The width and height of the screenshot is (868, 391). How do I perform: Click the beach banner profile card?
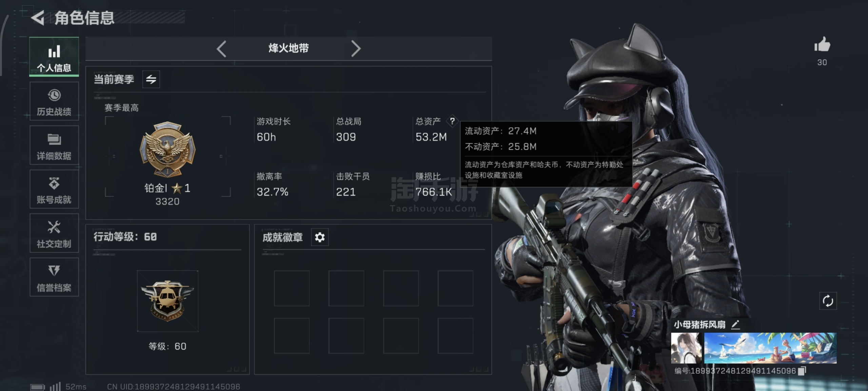[770, 348]
